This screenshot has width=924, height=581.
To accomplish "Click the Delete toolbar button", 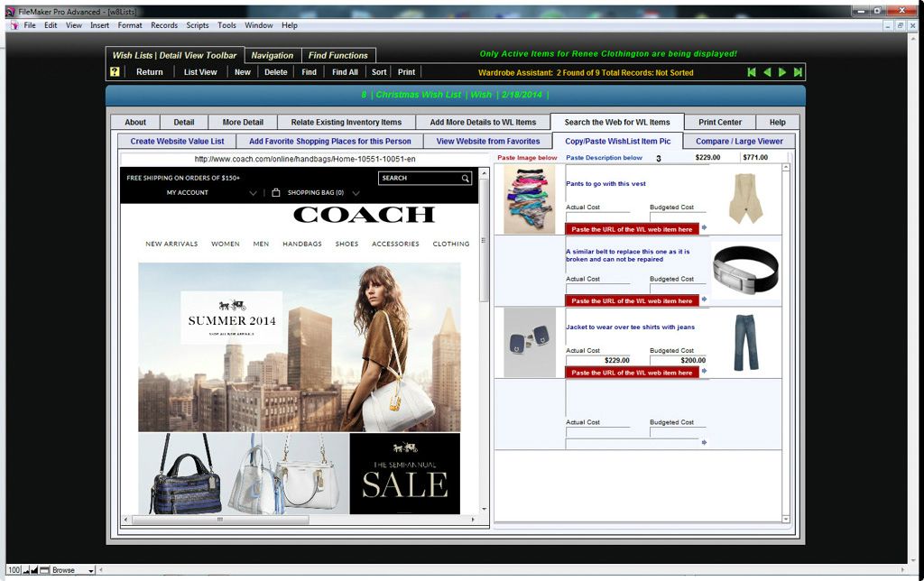I will tap(276, 72).
